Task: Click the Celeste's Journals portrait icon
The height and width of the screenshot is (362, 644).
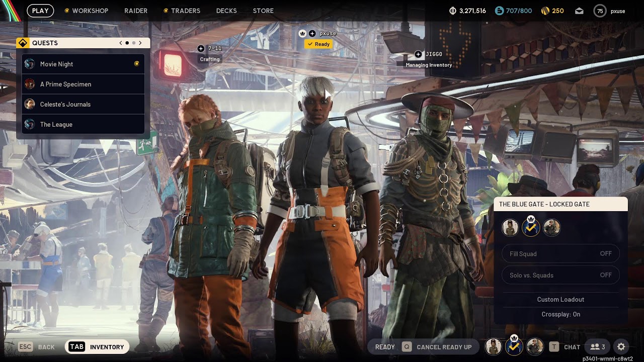Action: [x=30, y=104]
